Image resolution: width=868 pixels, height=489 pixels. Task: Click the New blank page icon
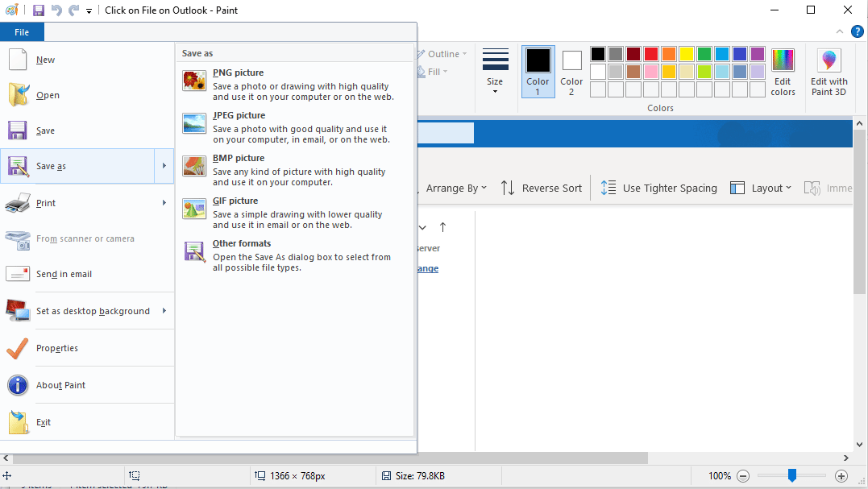pos(18,59)
